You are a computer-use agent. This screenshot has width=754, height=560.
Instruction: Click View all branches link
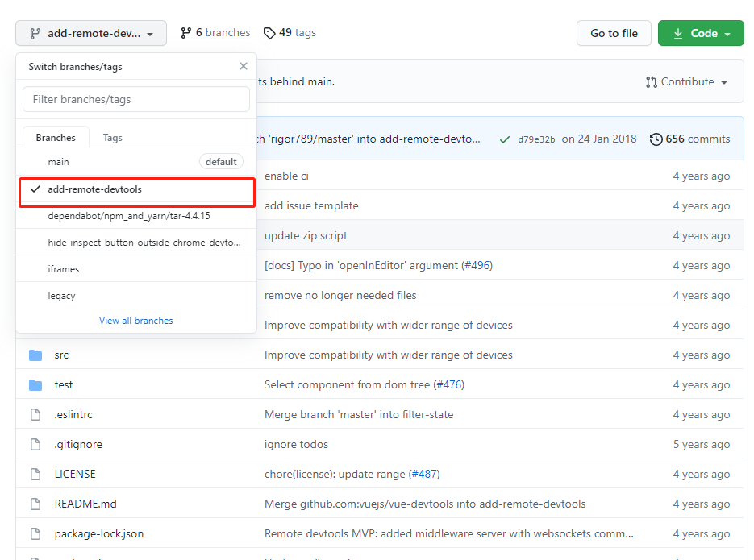click(x=136, y=321)
